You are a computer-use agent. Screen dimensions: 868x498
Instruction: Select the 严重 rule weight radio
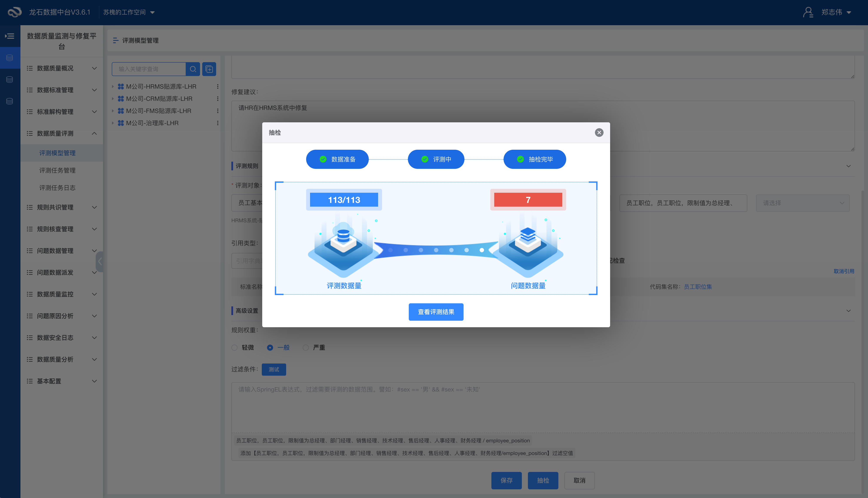click(x=306, y=347)
